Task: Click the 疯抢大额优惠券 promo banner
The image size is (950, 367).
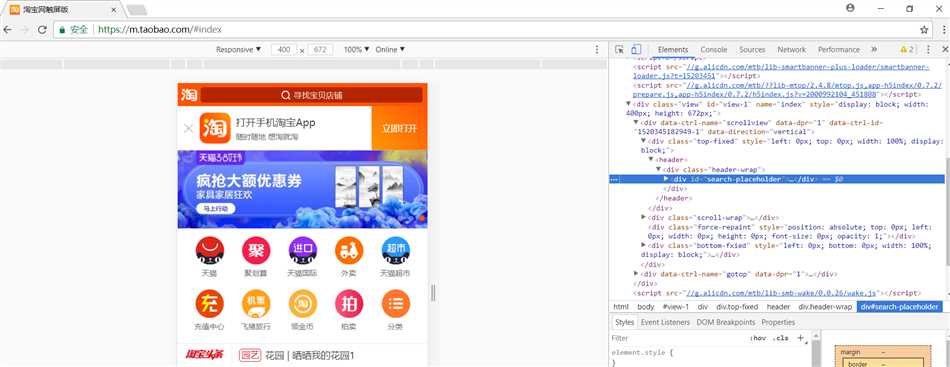Action: [302, 189]
